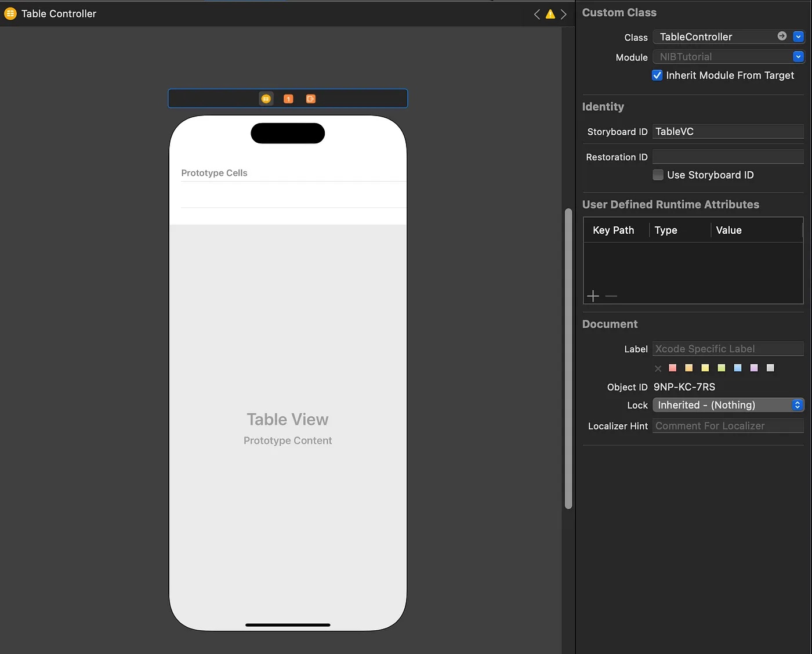This screenshot has height=654, width=812.
Task: Select the First Responder dock icon
Action: pos(288,99)
